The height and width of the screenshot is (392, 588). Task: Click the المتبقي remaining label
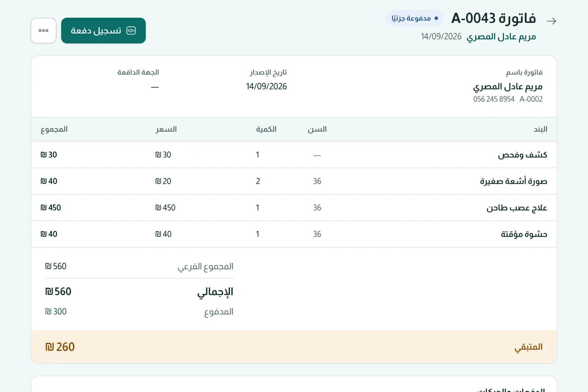528,347
